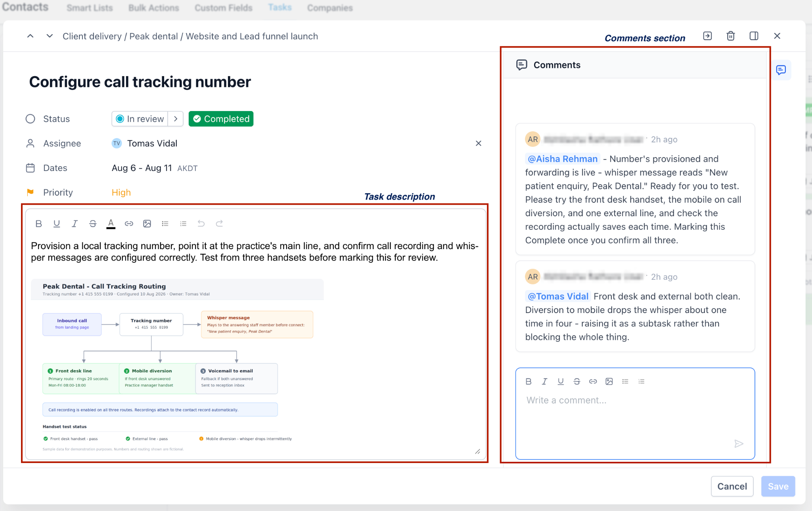The height and width of the screenshot is (511, 812).
Task: Change the High priority value
Action: 121,193
